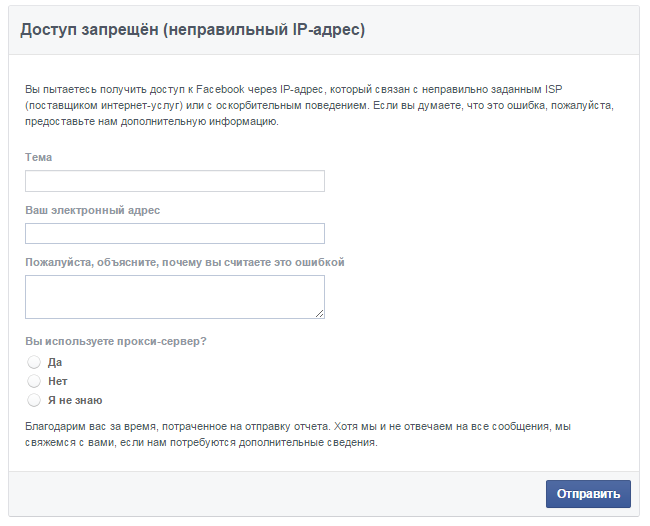
Task: Click the Вы используете прокси-сервер? label
Action: pyautogui.click(x=116, y=341)
